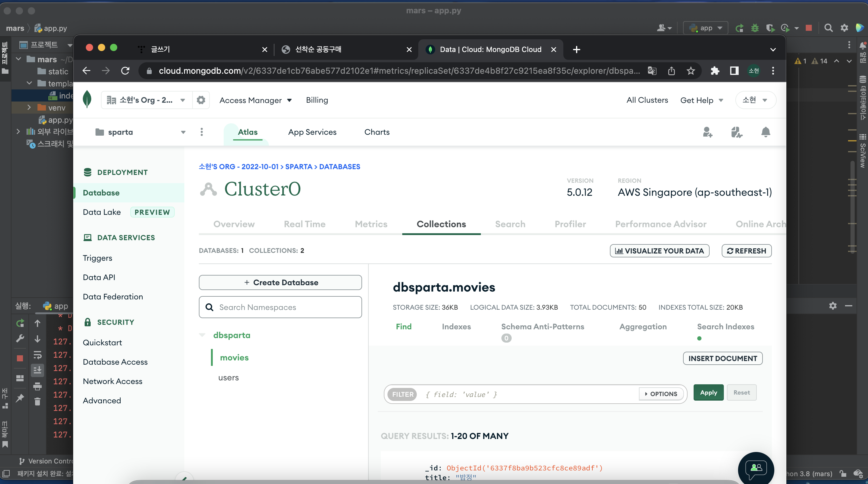
Task: Open the Aggregation tab
Action: pyautogui.click(x=643, y=326)
